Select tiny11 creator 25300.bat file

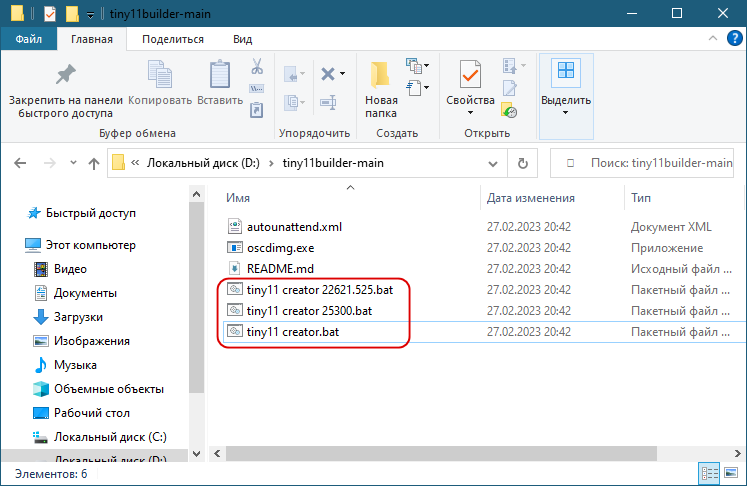point(309,311)
